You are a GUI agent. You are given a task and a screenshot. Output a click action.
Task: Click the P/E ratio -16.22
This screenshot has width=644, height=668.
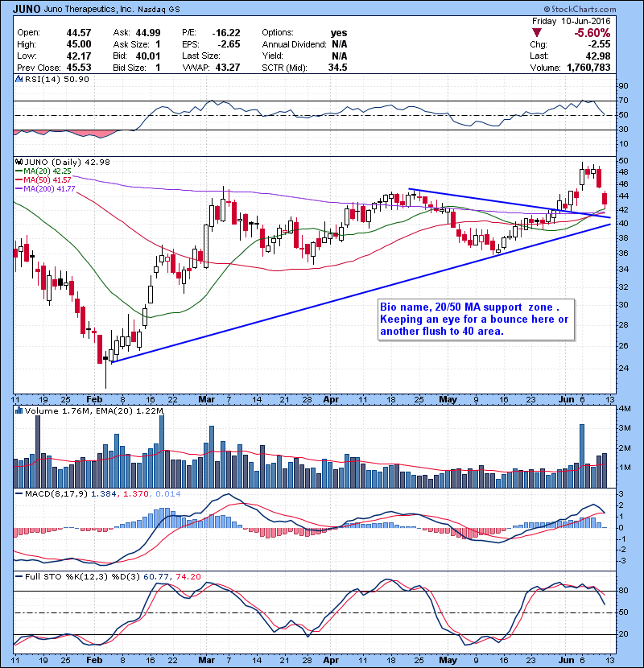(x=226, y=33)
